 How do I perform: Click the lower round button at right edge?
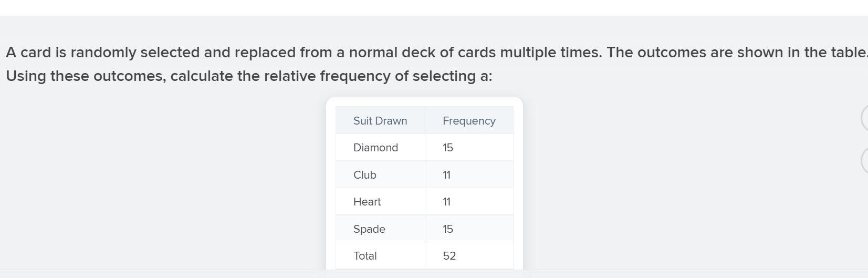[864, 160]
